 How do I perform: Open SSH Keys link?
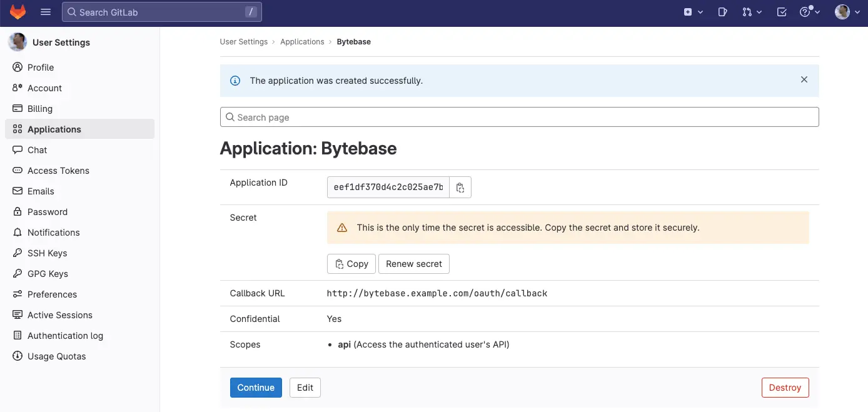[47, 253]
